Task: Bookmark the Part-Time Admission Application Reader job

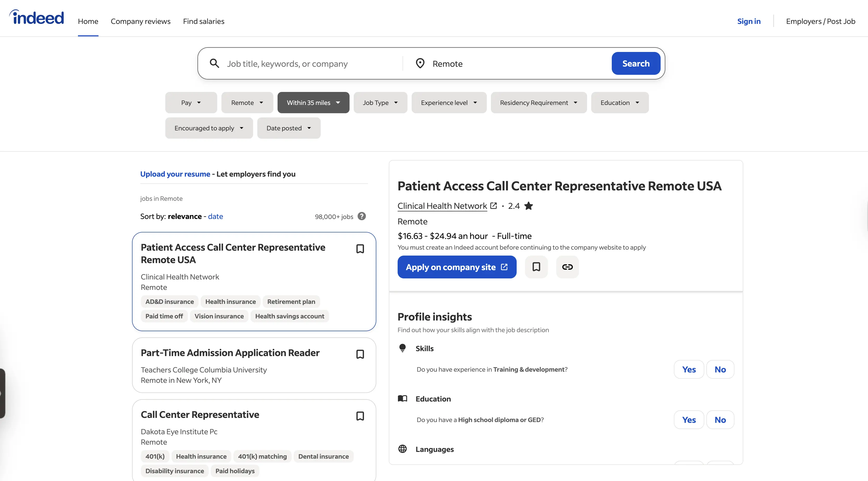Action: point(360,354)
